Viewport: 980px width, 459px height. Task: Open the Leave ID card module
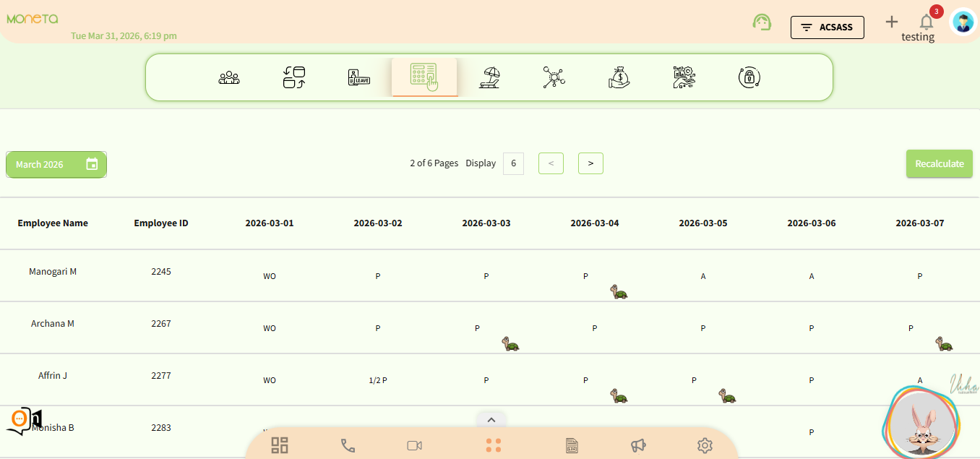(x=358, y=77)
